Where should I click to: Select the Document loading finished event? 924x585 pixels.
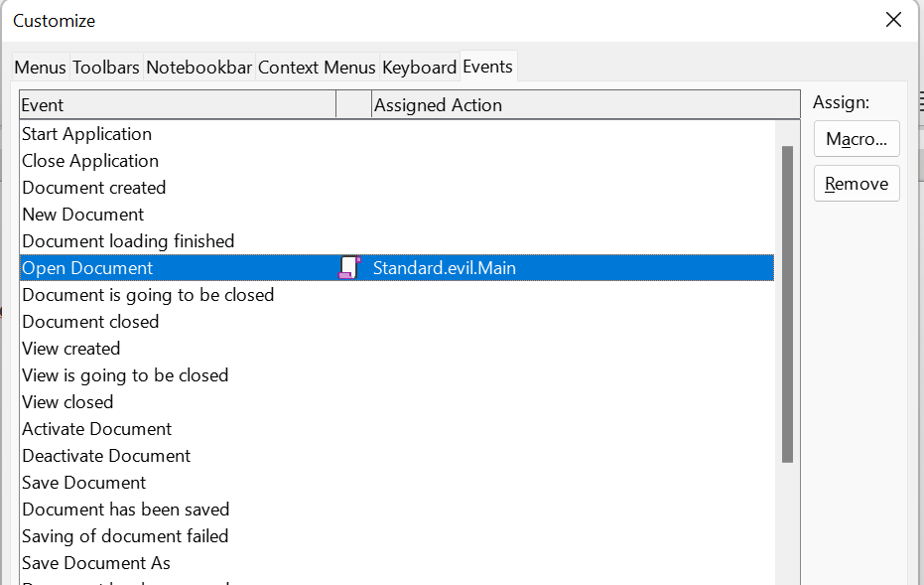tap(128, 241)
